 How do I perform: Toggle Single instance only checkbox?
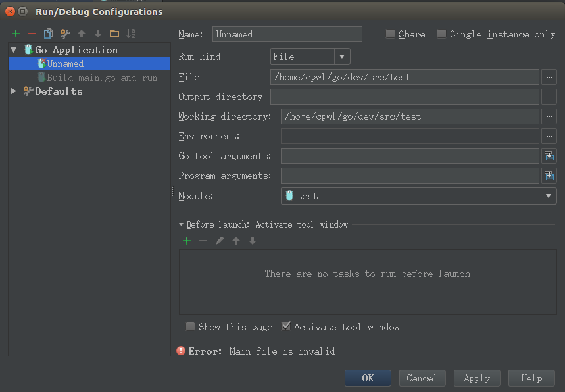(441, 34)
